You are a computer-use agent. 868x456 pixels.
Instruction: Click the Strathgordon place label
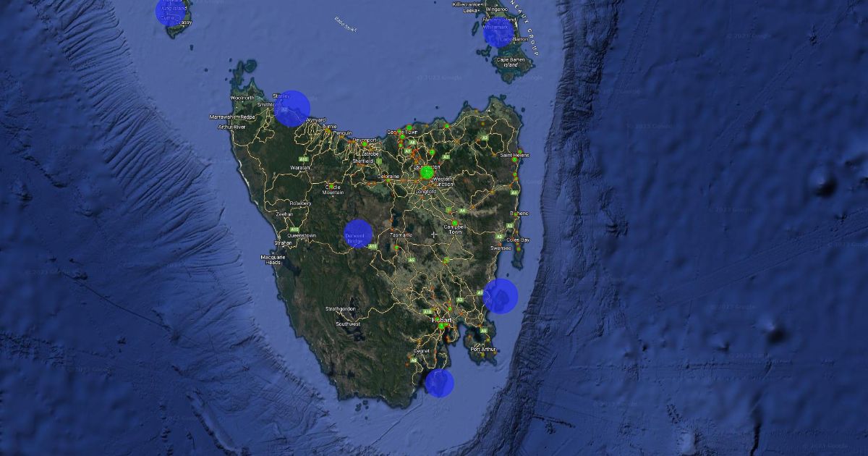(x=340, y=310)
